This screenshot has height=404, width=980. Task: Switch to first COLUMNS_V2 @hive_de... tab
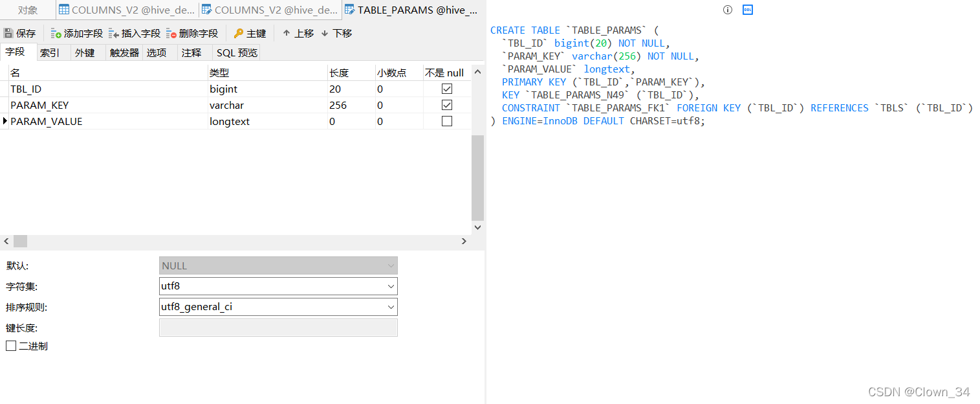click(126, 10)
